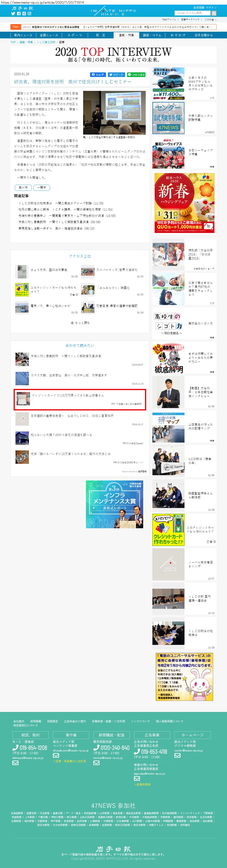Click the search magnifier button
The image size is (227, 868).
tap(214, 13)
